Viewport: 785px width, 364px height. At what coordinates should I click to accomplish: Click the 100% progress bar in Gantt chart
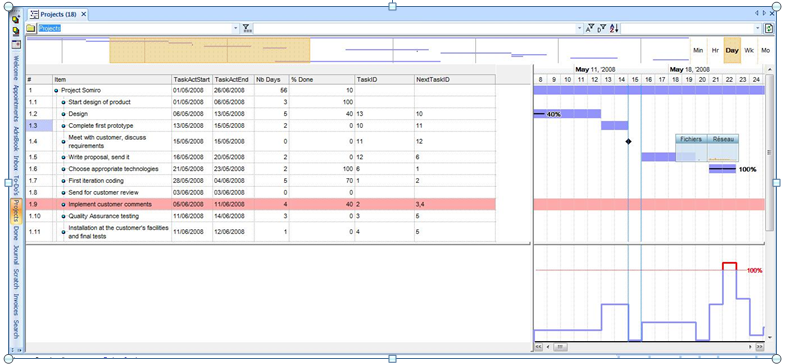tap(722, 169)
